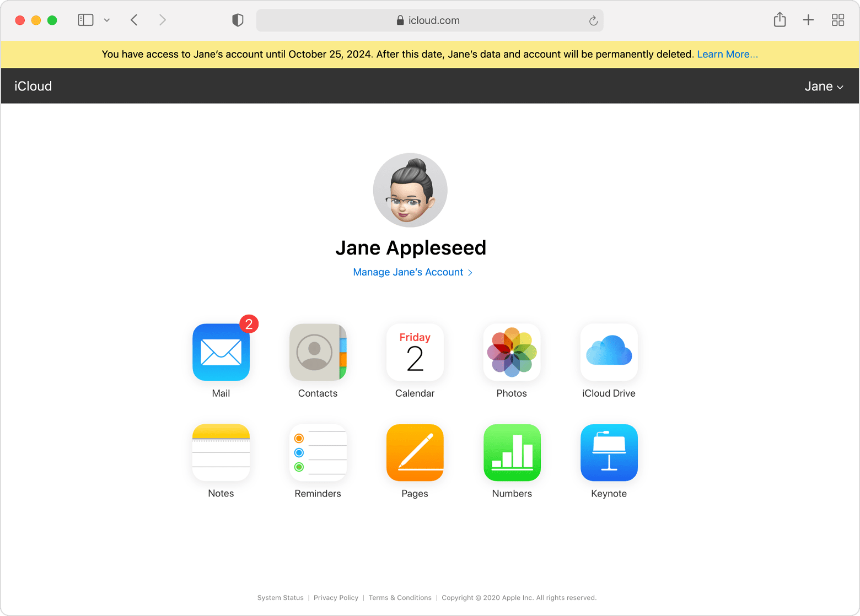Launch Notes
This screenshot has width=860, height=616.
[221, 453]
